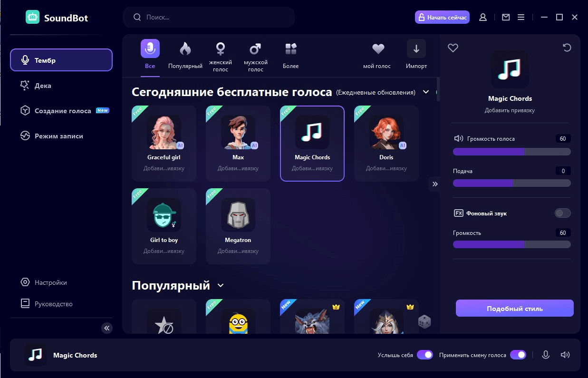Click the dice random voice icon

(424, 322)
